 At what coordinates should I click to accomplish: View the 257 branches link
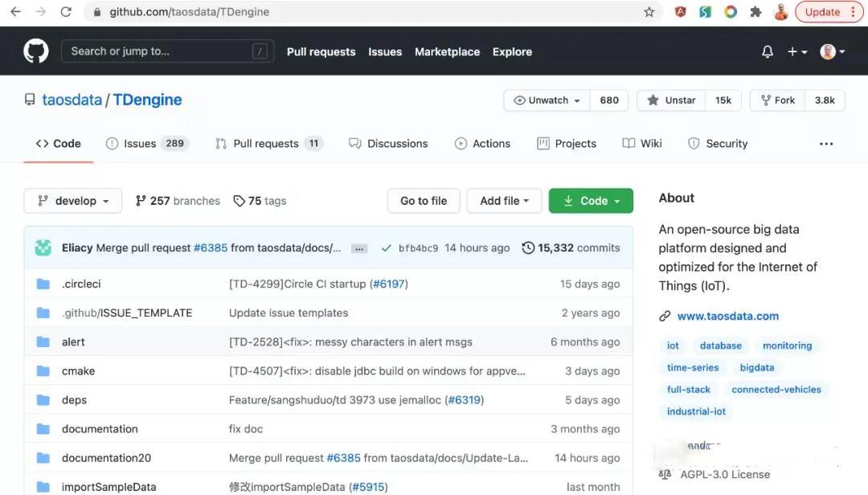[178, 201]
